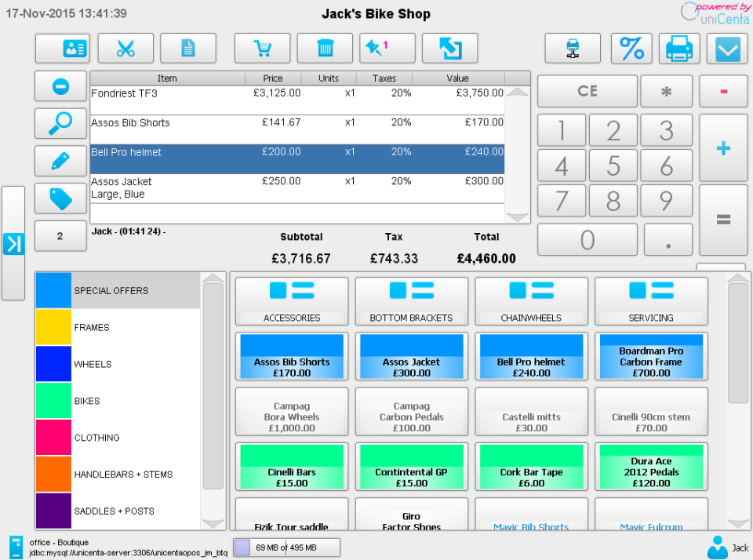Screen dimensions: 753x560
Task: Edit the selected line with the pencil icon
Action: (x=60, y=161)
